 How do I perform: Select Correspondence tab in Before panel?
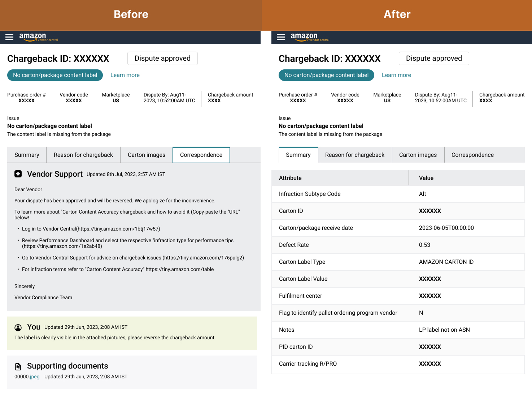point(201,155)
